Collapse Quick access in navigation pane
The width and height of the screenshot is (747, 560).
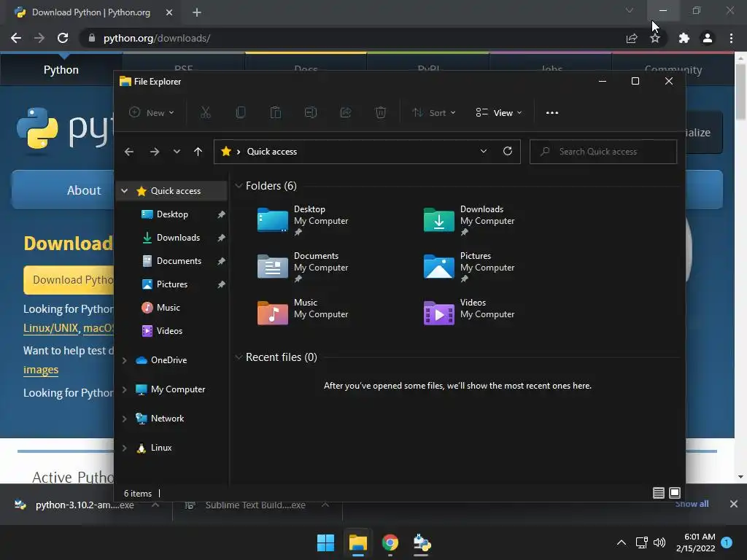124,190
